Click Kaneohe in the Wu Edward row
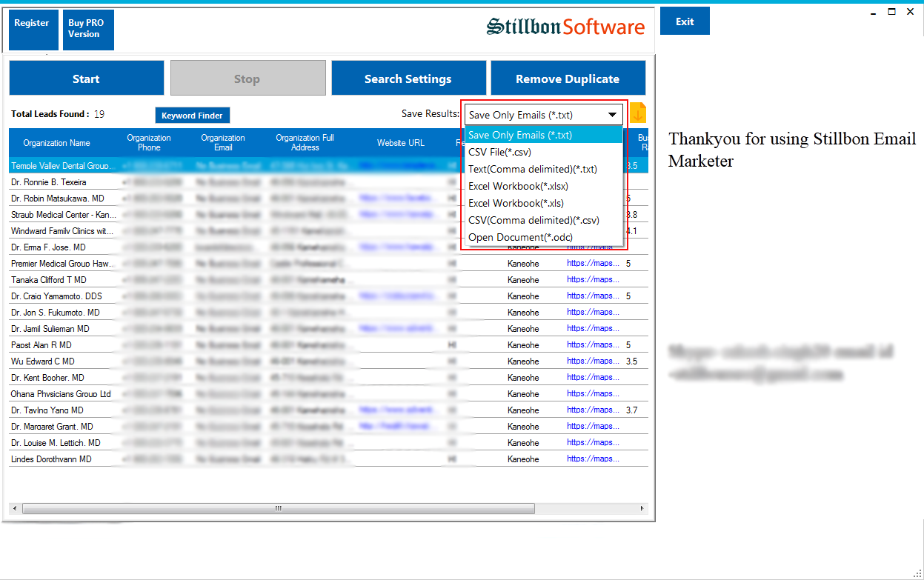 [x=523, y=361]
